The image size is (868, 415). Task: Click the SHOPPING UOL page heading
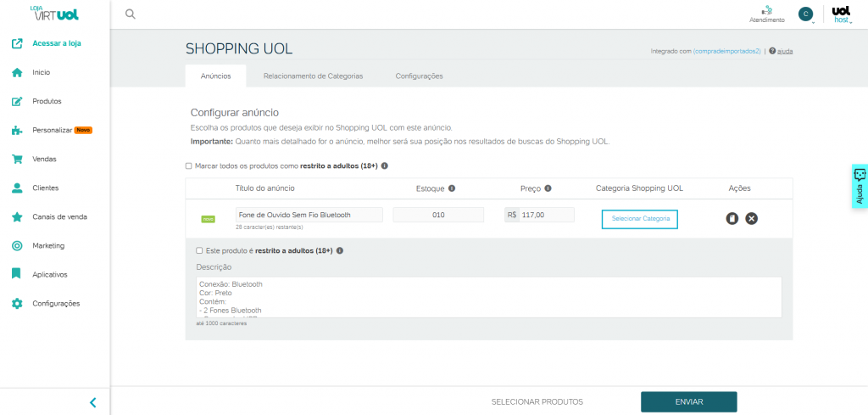239,49
